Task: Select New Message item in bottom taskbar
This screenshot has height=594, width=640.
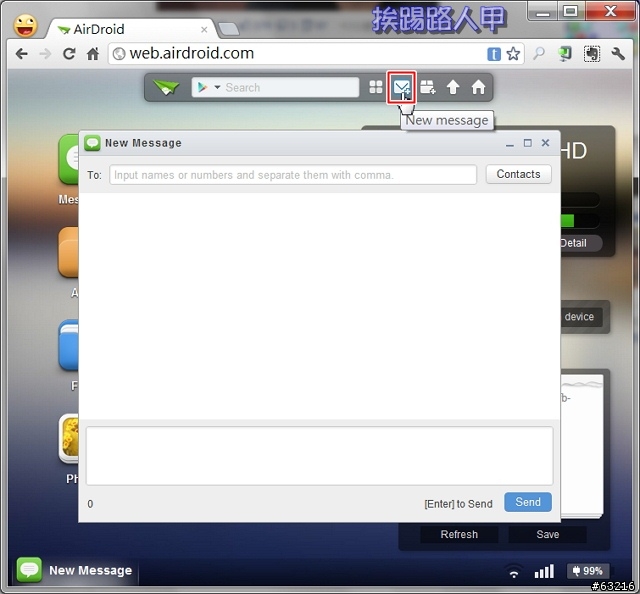Action: [x=76, y=570]
